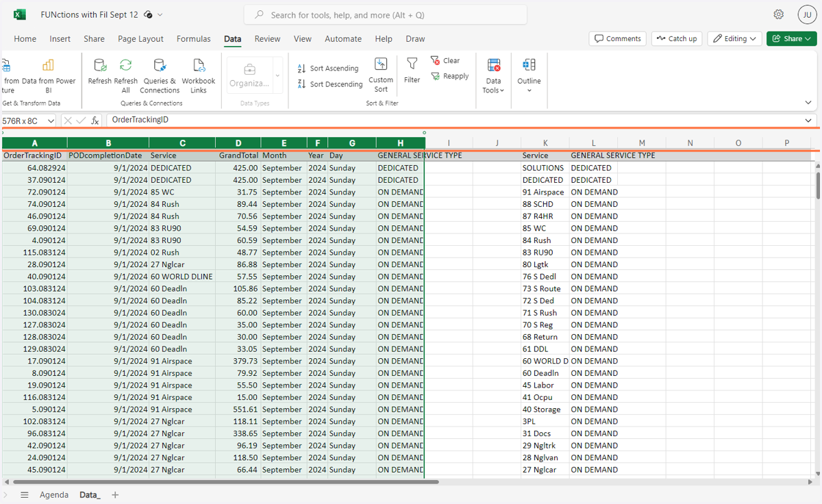Click the 551.61 GrandTotal cell
Screen dimensions: 822x504
click(x=238, y=409)
